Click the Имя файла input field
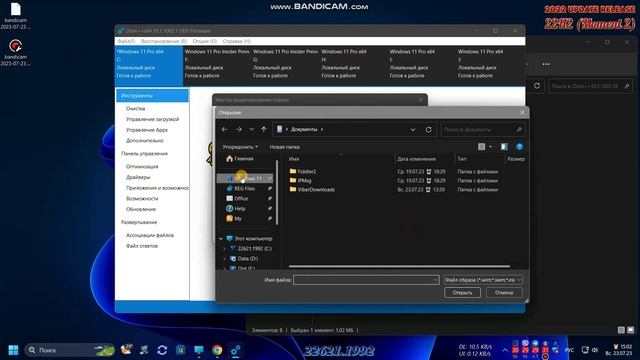 [x=366, y=280]
